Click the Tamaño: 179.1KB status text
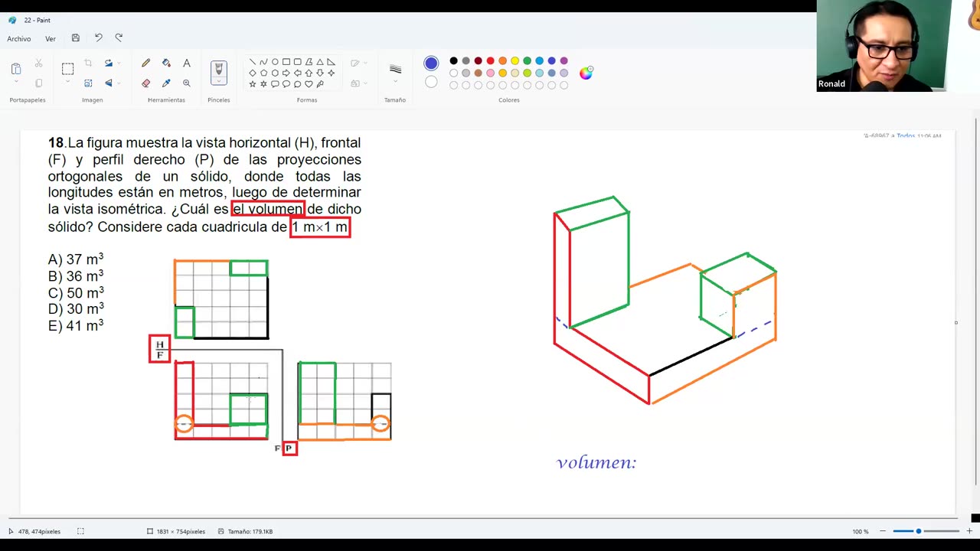The width and height of the screenshot is (980, 551). point(250,531)
